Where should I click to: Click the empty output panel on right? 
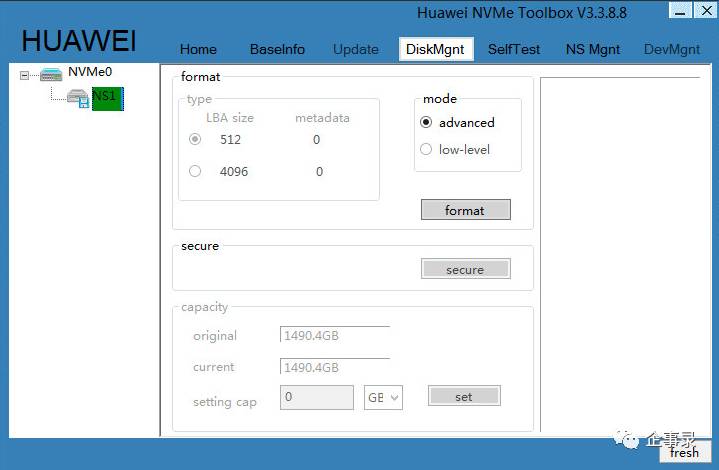pyautogui.click(x=620, y=254)
